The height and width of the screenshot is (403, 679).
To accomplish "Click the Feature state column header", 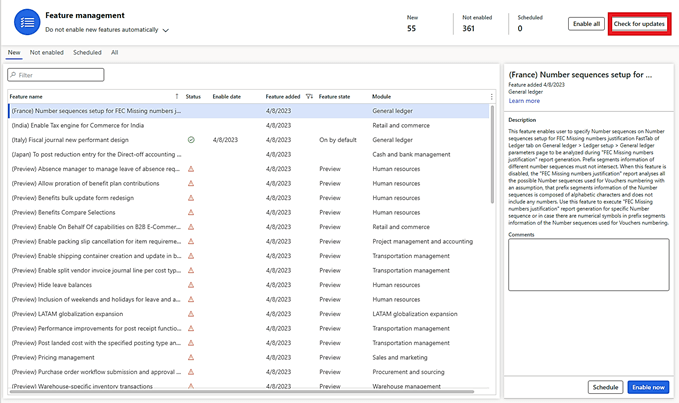I will [x=334, y=96].
